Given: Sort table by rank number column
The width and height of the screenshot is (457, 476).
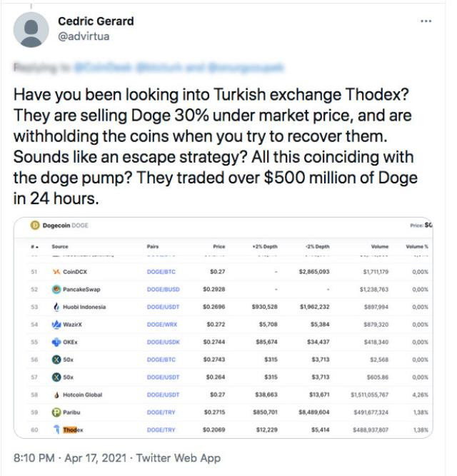Looking at the screenshot, I should (34, 246).
